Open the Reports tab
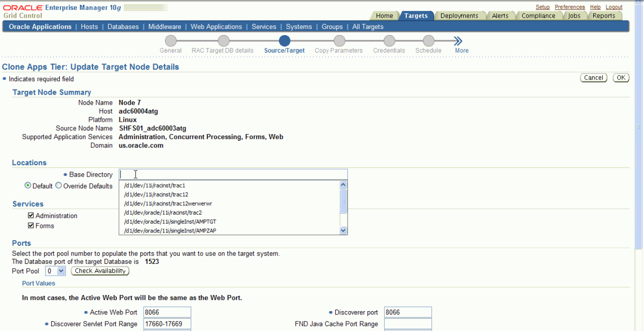Image resolution: width=644 pixels, height=331 pixels. point(604,16)
